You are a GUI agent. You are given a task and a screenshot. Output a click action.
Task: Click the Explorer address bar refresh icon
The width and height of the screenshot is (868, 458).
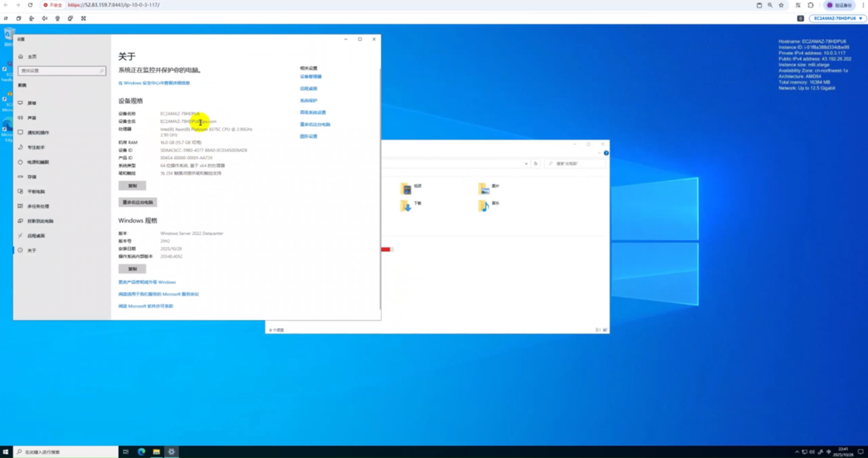point(535,164)
